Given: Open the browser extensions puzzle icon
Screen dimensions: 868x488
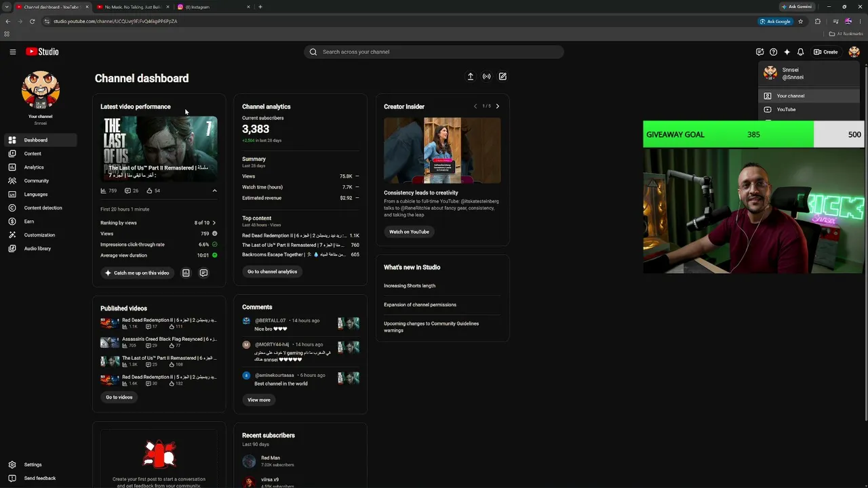Looking at the screenshot, I should [x=818, y=22].
